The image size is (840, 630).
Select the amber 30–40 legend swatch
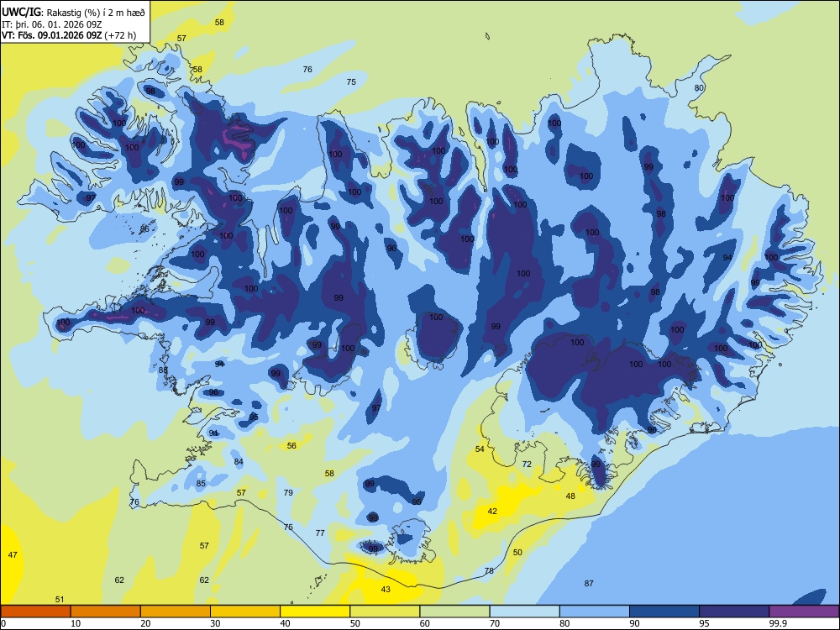[245, 612]
